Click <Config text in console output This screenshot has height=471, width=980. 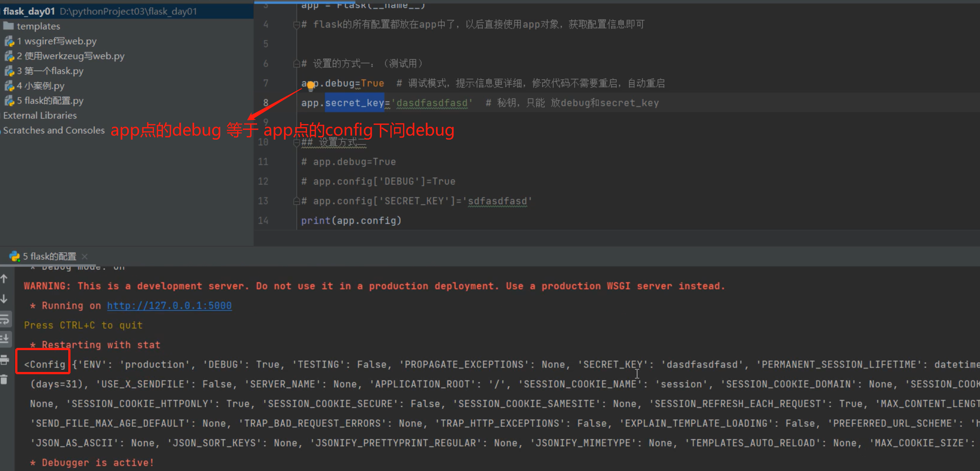coord(45,364)
